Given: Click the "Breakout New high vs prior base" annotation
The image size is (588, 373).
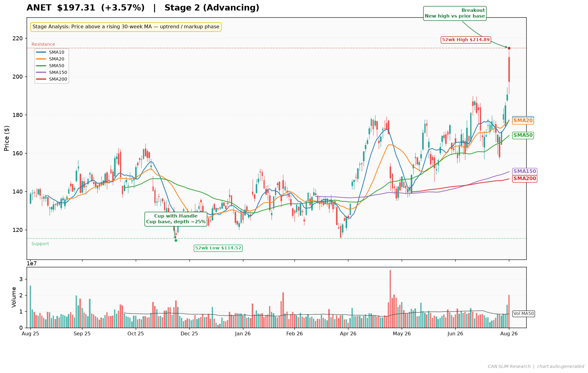Looking at the screenshot, I should (455, 13).
